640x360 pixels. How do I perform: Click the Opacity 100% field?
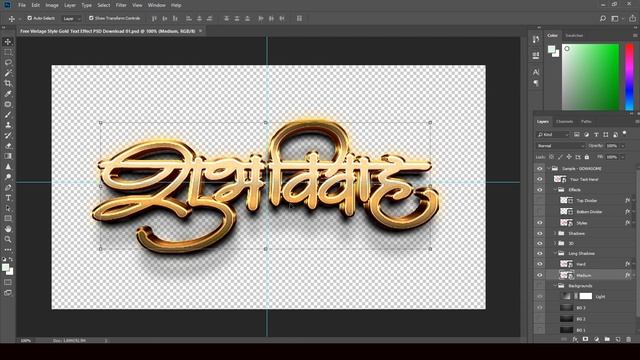(611, 146)
